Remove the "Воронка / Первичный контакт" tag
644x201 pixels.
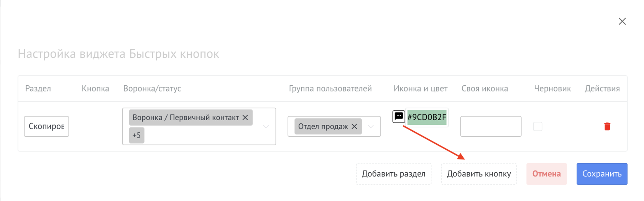tap(245, 118)
